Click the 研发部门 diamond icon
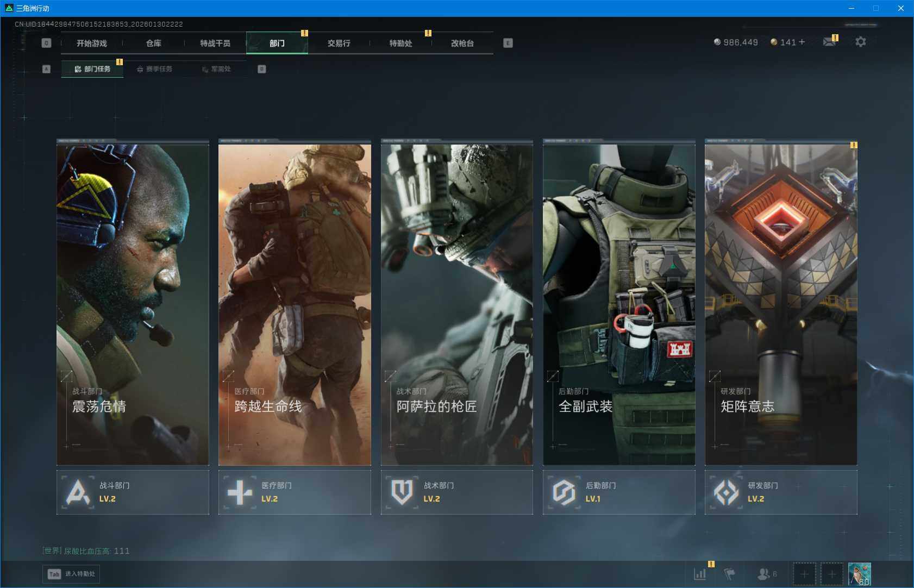 726,492
